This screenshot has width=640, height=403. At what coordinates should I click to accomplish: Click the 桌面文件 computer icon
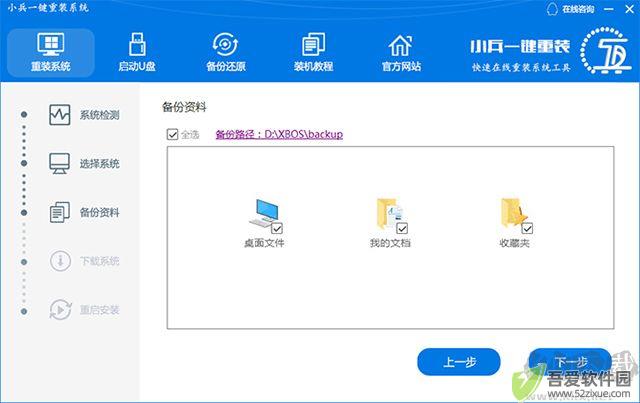(x=263, y=213)
